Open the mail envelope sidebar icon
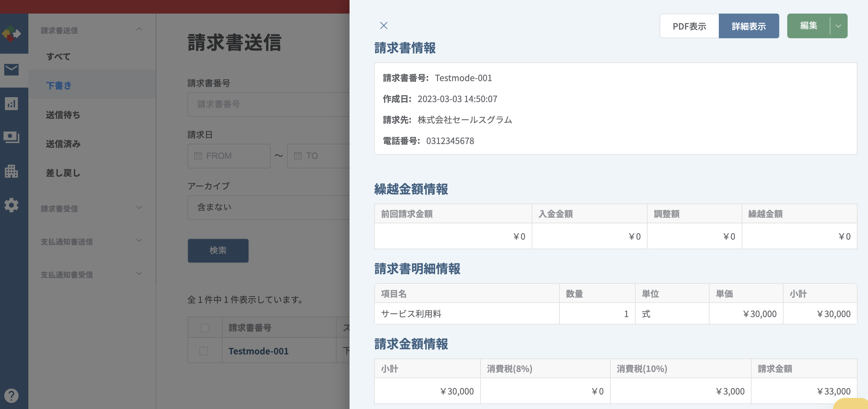Image resolution: width=868 pixels, height=409 pixels. tap(11, 70)
